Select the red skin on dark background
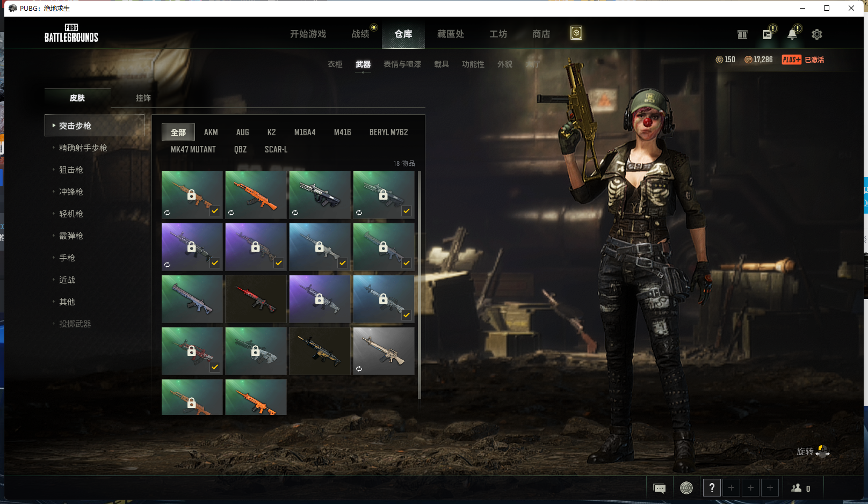 [x=256, y=299]
